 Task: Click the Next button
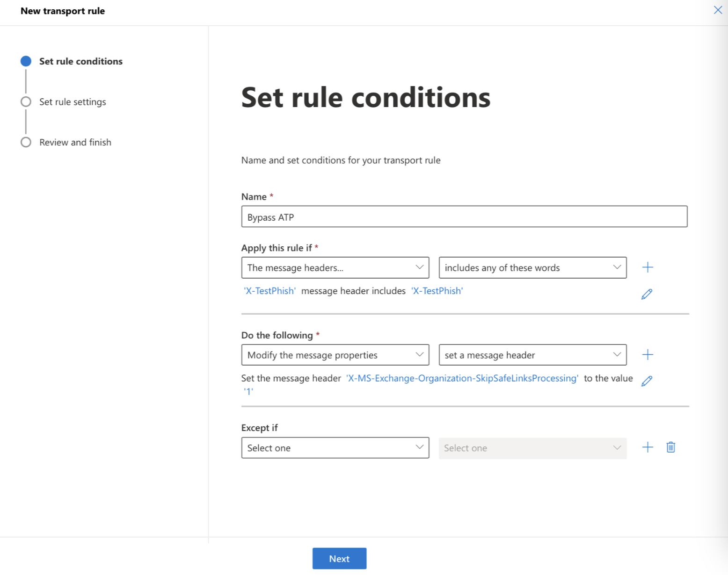pyautogui.click(x=339, y=558)
